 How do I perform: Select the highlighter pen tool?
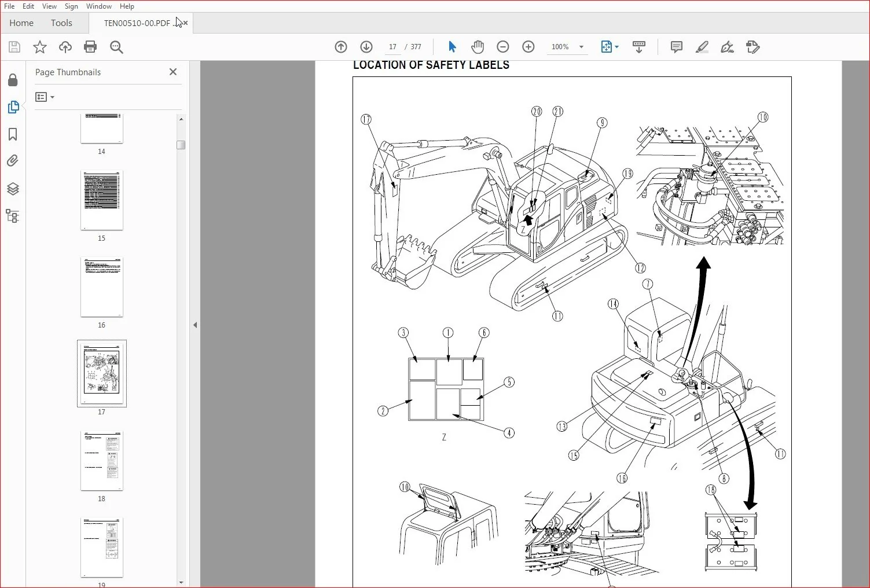coord(702,47)
